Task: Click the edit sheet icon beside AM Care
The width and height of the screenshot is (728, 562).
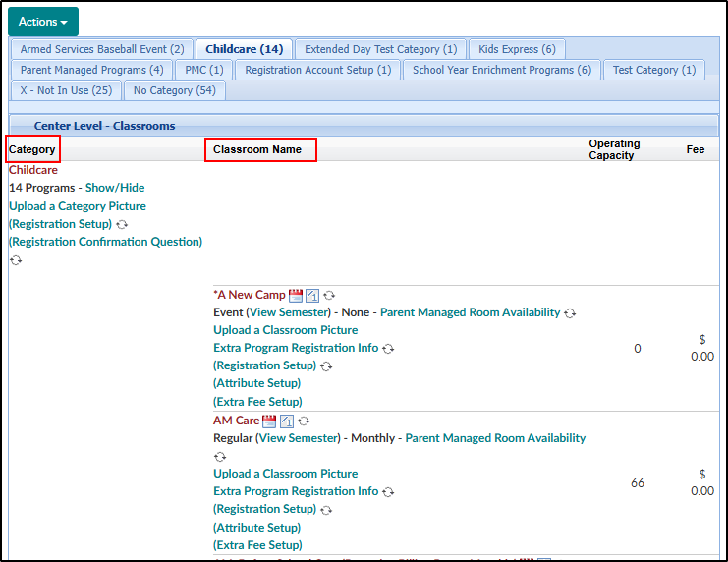Action: (x=287, y=421)
